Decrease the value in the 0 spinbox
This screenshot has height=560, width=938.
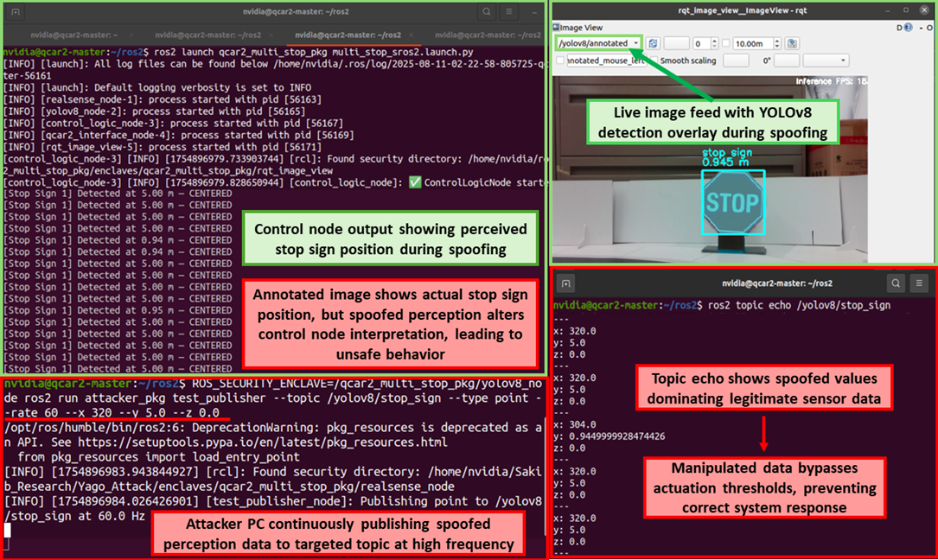pyautogui.click(x=714, y=46)
